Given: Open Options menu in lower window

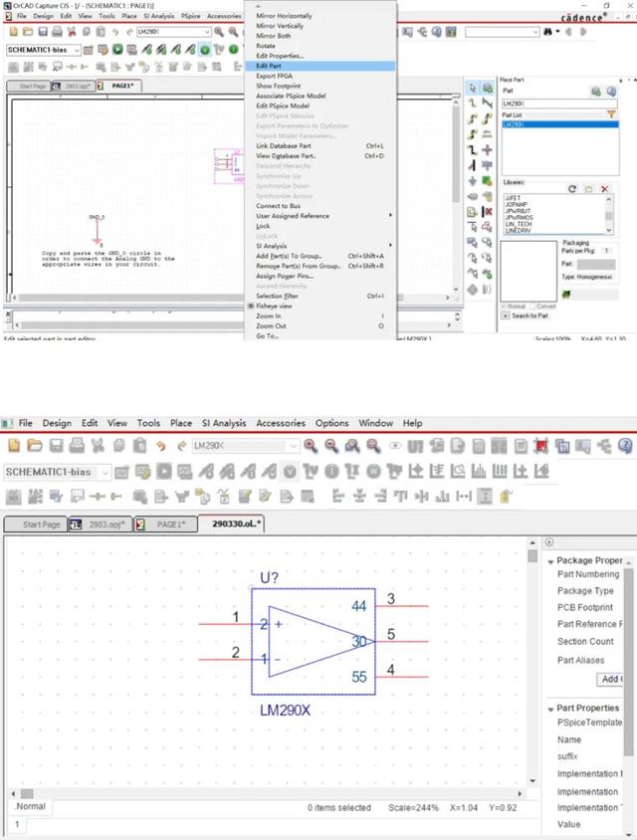Looking at the screenshot, I should click(x=331, y=423).
